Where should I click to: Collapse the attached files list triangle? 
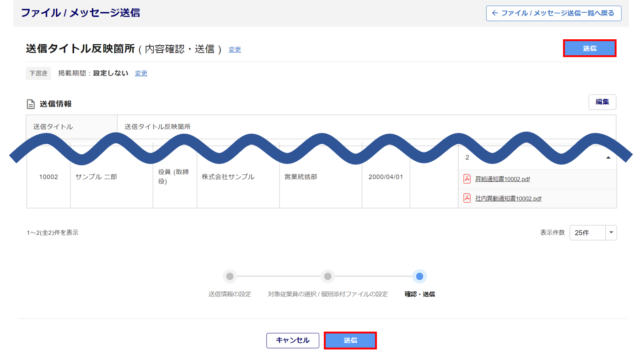click(x=608, y=158)
